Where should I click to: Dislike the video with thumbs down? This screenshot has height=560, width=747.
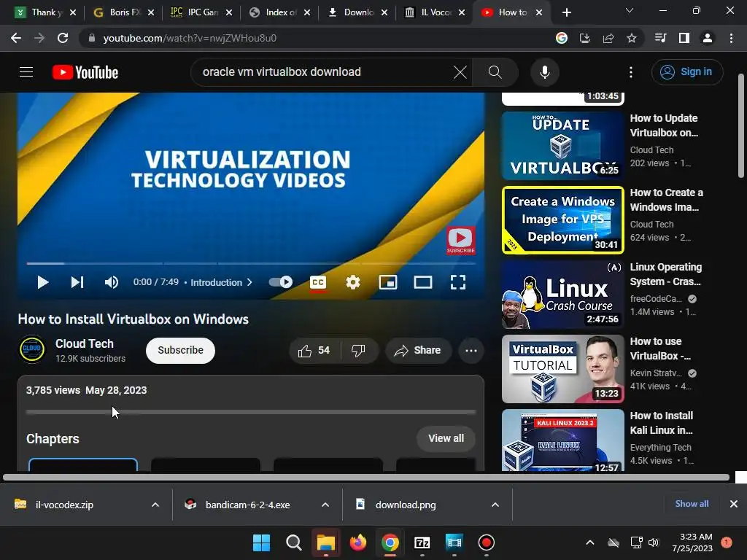(x=358, y=351)
